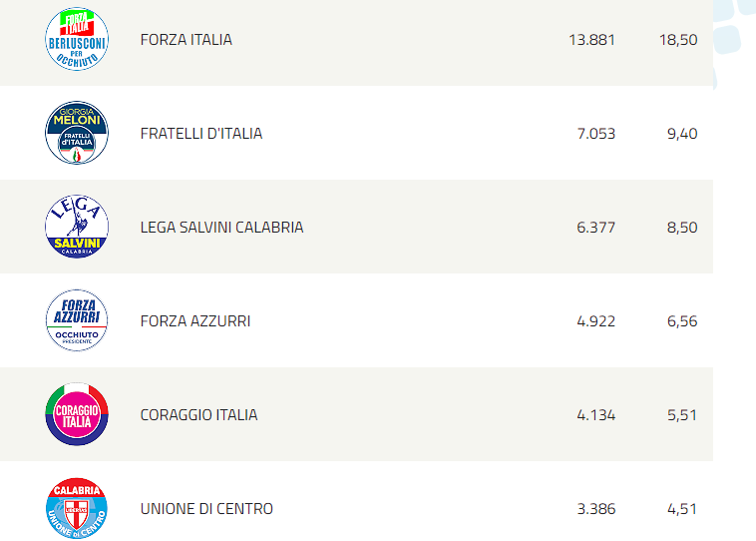
Task: Click the 18,50 percentage value
Action: pos(678,40)
